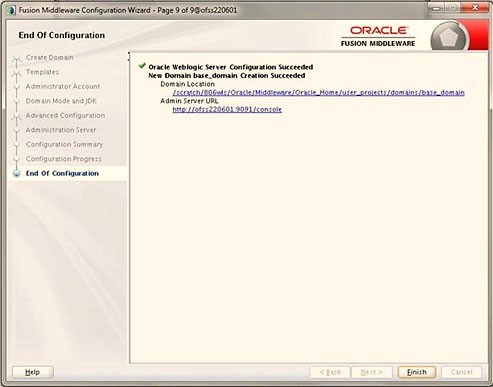
Task: Click 'Oracle Weblogic Server Configuration Succeeded' text
Action: pyautogui.click(x=231, y=67)
